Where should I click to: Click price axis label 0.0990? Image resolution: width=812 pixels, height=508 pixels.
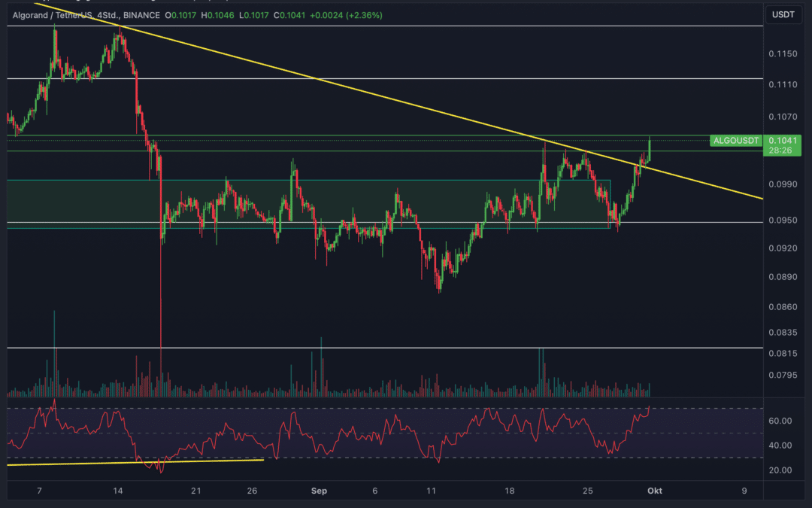(x=783, y=184)
